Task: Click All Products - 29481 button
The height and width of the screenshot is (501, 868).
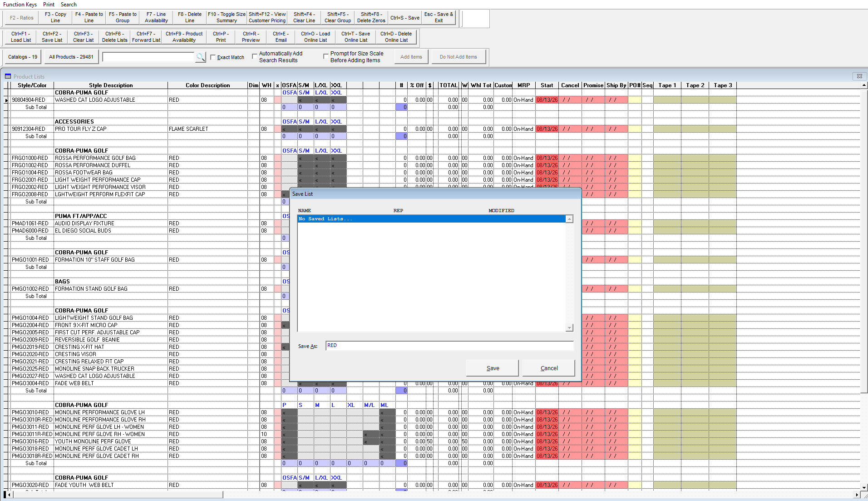Action: click(x=71, y=57)
